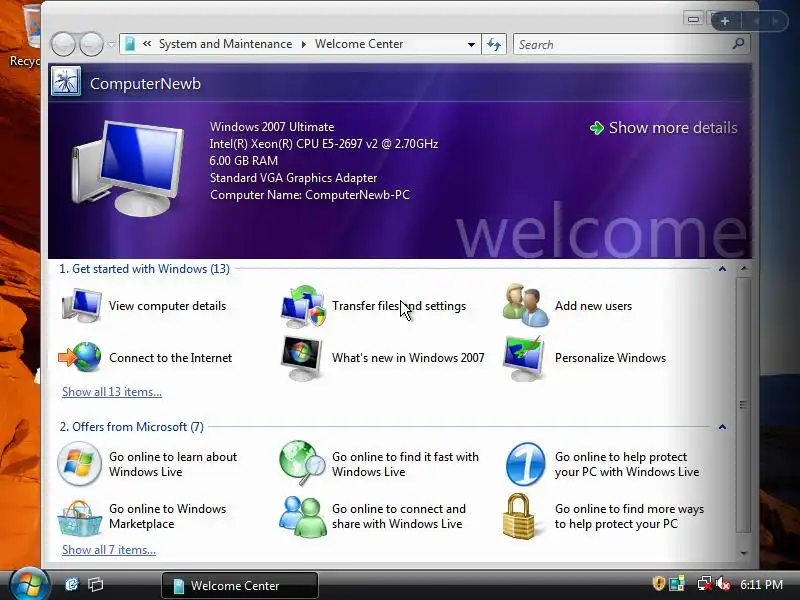Click the connect and share people icon

pos(303,516)
